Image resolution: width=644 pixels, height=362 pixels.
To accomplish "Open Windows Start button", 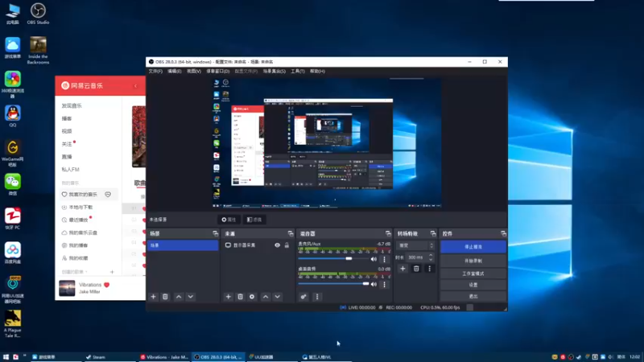I will tap(6, 357).
